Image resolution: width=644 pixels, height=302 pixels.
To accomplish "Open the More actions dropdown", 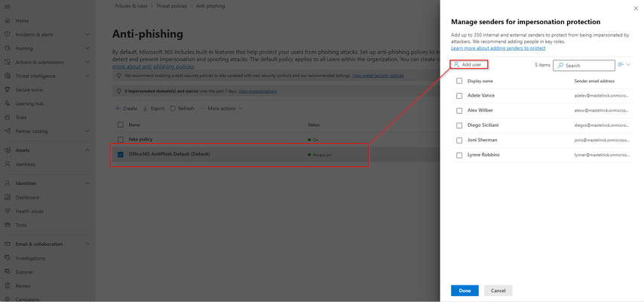I will (x=221, y=109).
